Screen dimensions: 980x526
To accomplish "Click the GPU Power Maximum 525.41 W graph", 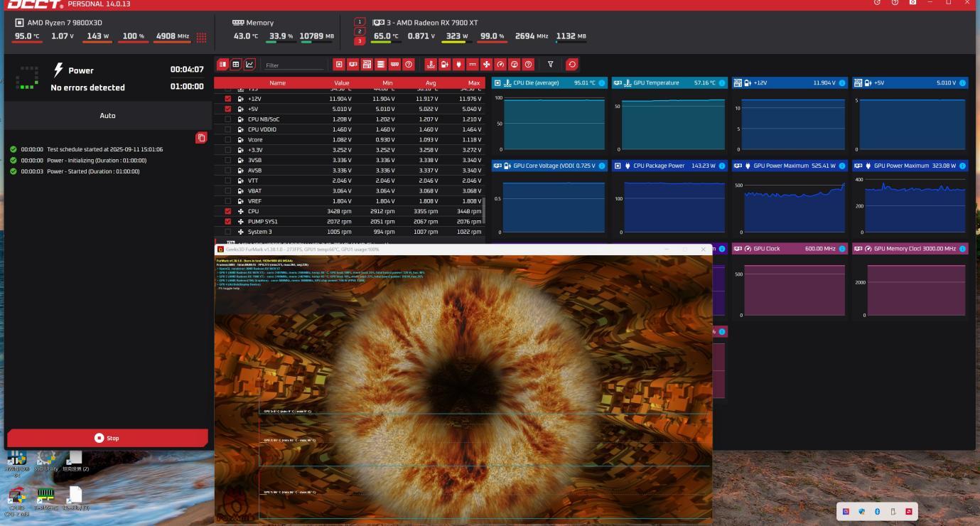I will click(788, 198).
